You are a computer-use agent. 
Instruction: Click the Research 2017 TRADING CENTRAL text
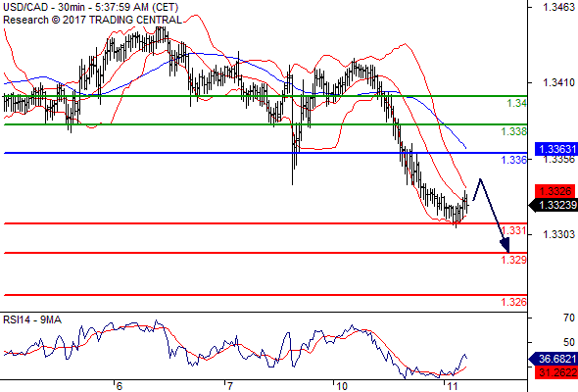tap(92, 20)
